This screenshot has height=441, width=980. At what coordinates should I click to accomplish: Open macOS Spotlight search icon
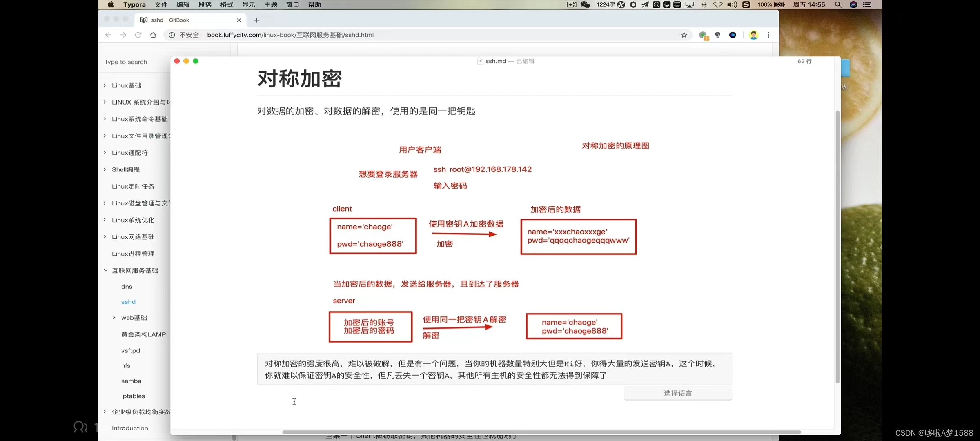[x=838, y=5]
